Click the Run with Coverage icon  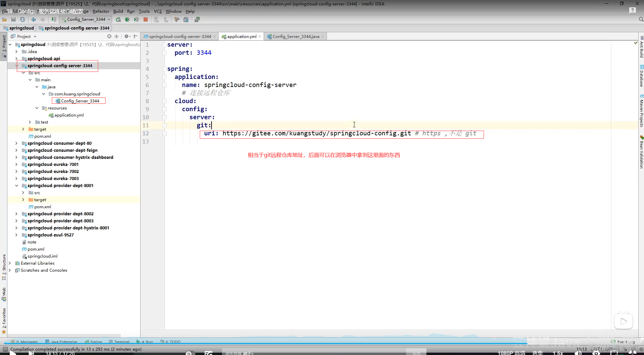(136, 19)
